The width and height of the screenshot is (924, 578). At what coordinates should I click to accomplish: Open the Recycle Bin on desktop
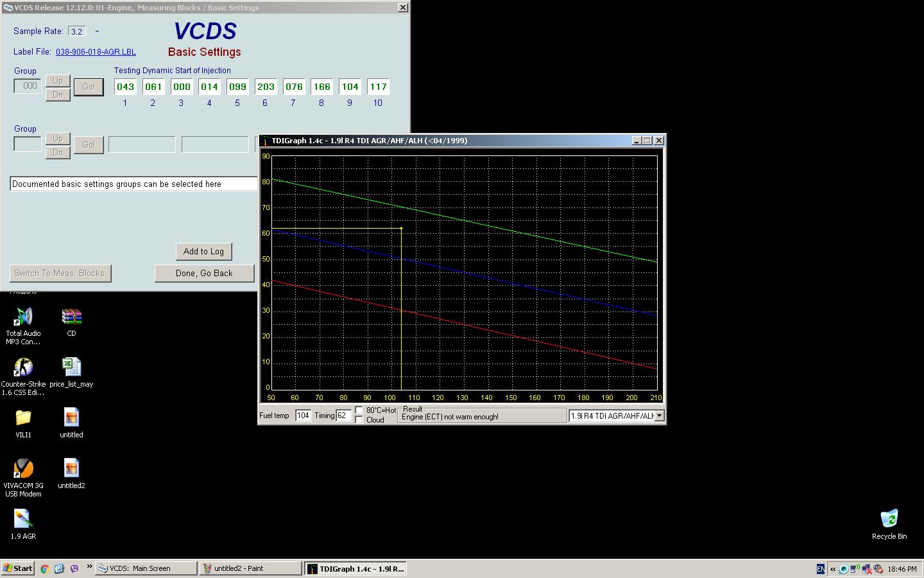[x=889, y=519]
